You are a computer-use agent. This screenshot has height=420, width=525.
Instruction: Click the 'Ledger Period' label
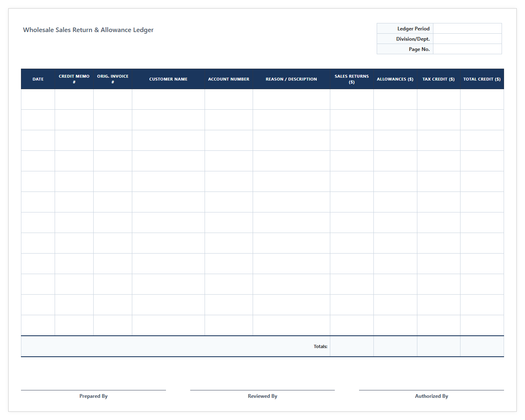(x=413, y=29)
